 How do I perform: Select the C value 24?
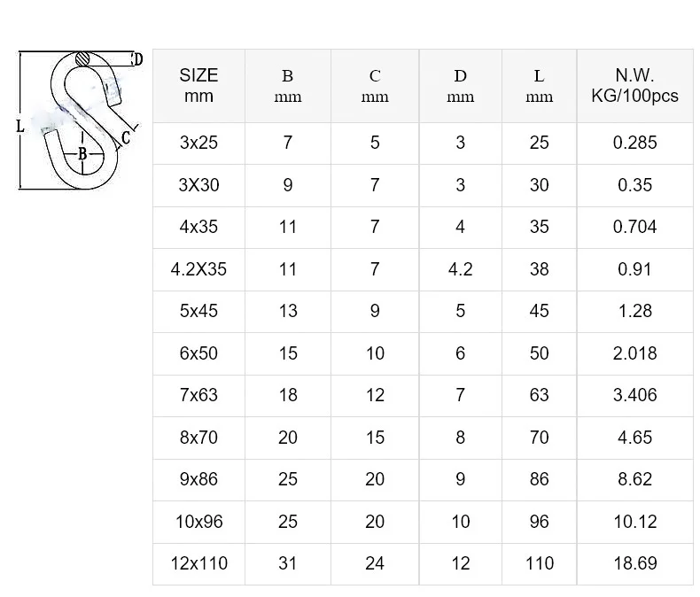[x=375, y=563]
